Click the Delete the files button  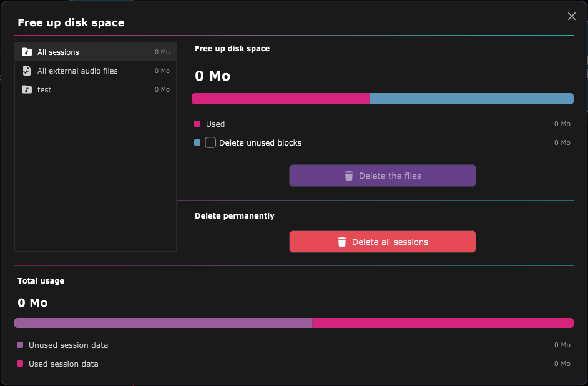coord(383,176)
